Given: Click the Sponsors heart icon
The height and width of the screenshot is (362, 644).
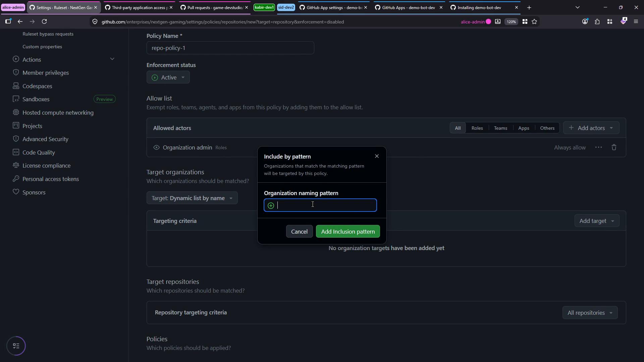Looking at the screenshot, I should 16,192.
